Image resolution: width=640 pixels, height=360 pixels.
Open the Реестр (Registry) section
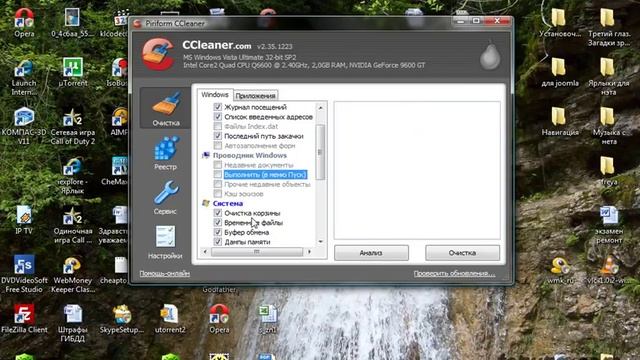coord(165,153)
